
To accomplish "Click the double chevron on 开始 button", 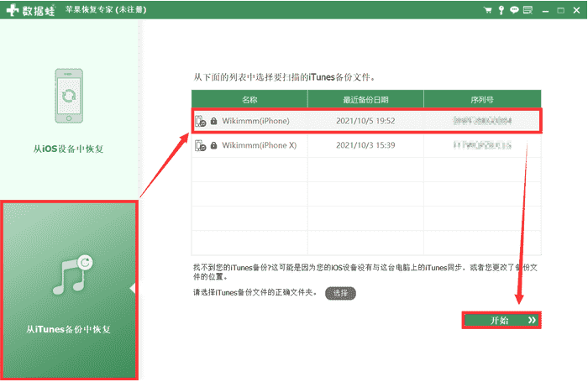I will point(532,320).
